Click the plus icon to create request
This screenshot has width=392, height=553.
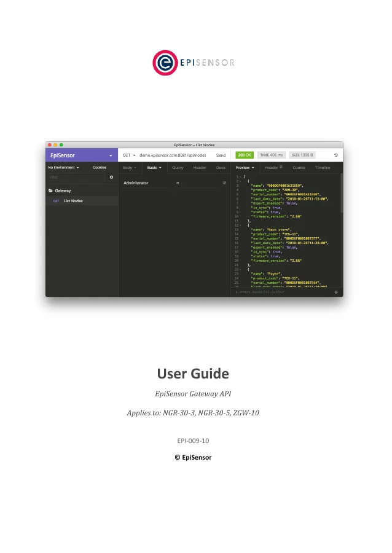(x=111, y=178)
